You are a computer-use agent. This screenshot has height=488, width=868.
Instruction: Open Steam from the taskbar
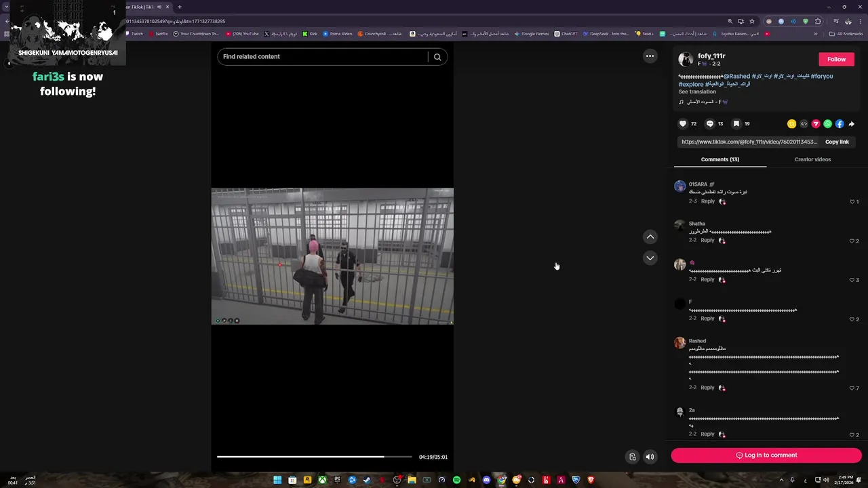(367, 480)
